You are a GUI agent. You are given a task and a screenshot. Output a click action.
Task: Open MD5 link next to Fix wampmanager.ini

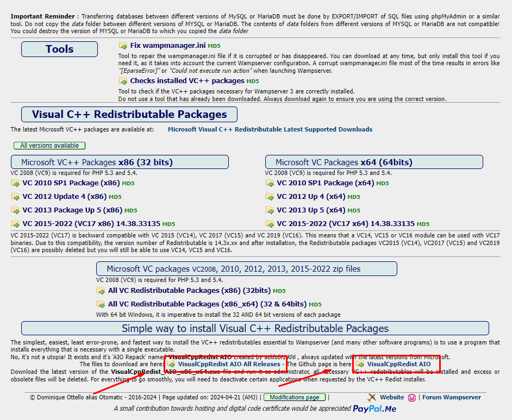coord(214,46)
